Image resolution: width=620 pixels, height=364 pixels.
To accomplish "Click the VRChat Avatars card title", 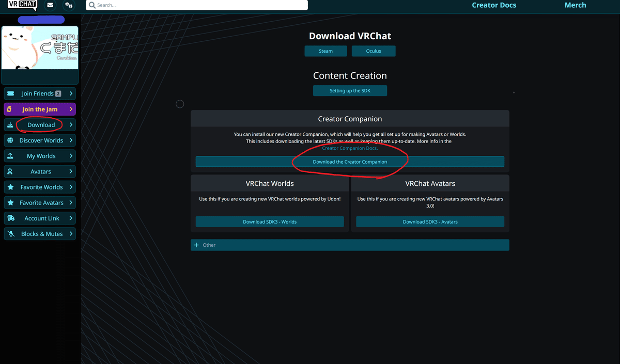I will (x=430, y=183).
